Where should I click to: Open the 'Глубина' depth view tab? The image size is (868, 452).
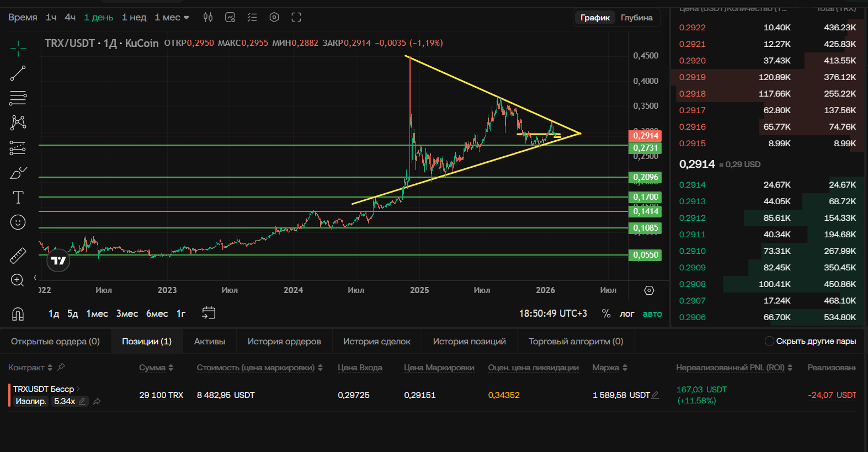point(636,18)
